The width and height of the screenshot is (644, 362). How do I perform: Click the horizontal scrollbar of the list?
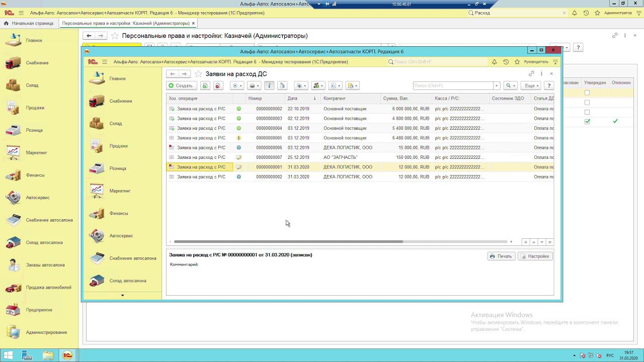[x=288, y=242]
